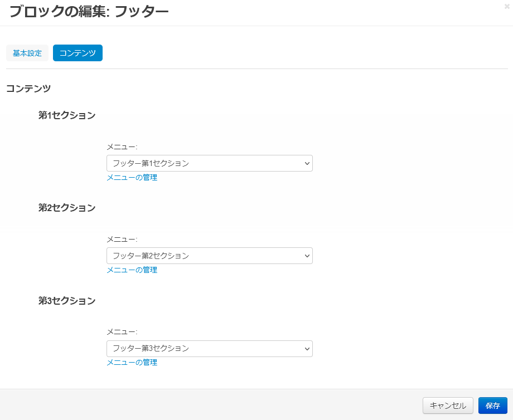Viewport: 513px width, 420px height.
Task: Open the フッター第2セクション menu dropdown
Action: click(209, 256)
